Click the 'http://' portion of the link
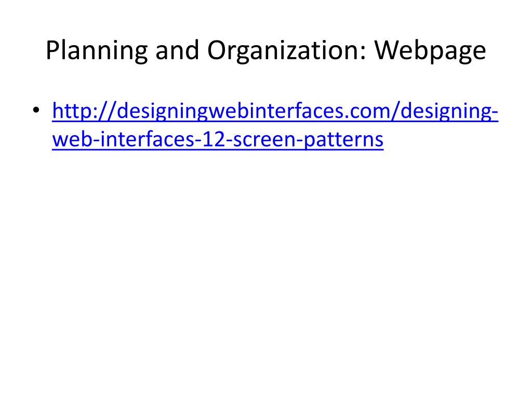Image resolution: width=532 pixels, height=399 pixels. point(84,111)
